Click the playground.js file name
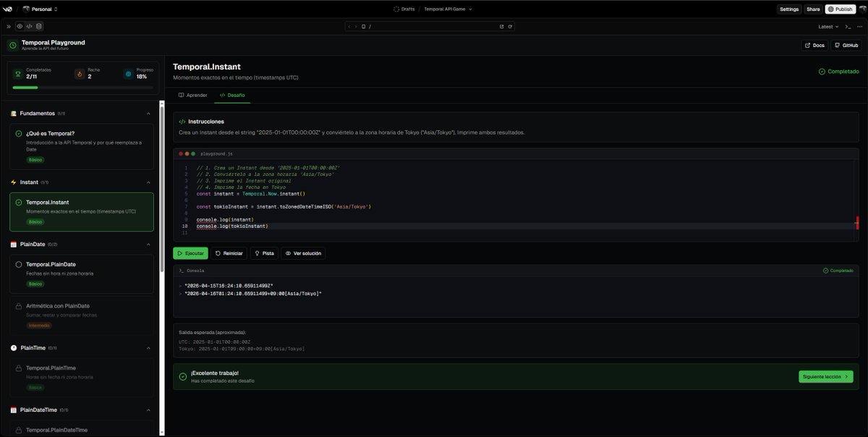The image size is (868, 437). (x=216, y=154)
